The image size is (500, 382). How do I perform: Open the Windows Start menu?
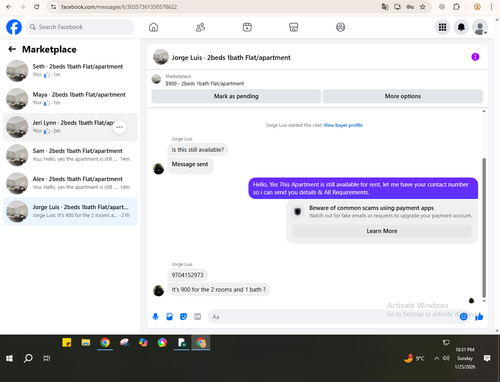click(x=9, y=358)
